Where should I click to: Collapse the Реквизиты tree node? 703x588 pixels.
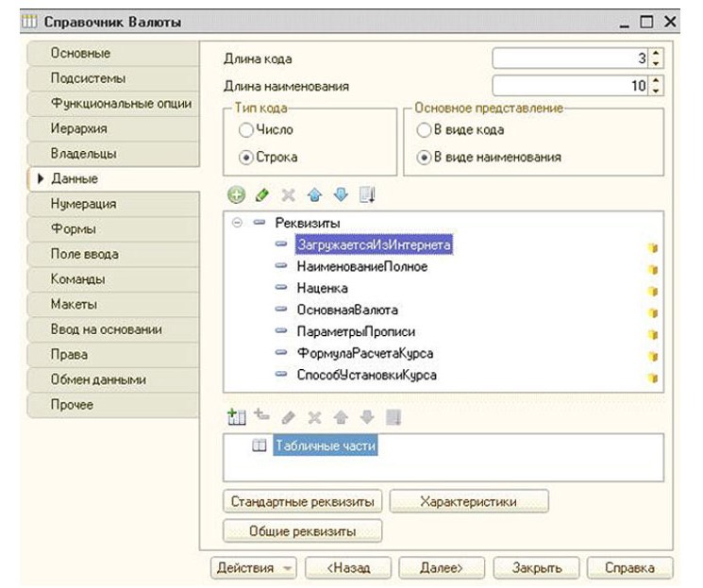237,223
